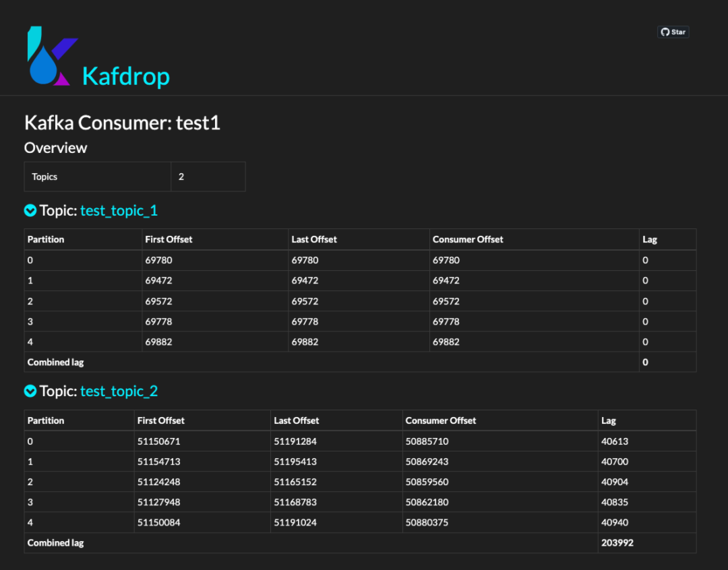Select last offset 51168783
This screenshot has height=570, width=728.
pos(295,502)
